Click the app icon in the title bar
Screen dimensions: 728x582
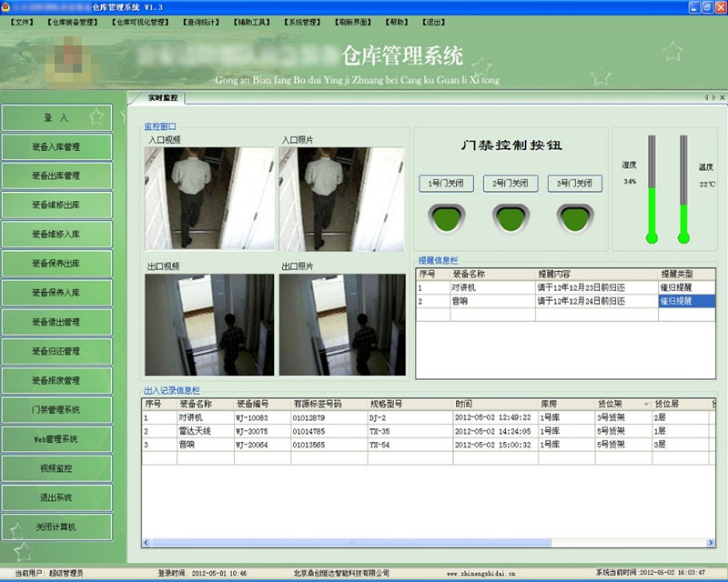point(7,5)
